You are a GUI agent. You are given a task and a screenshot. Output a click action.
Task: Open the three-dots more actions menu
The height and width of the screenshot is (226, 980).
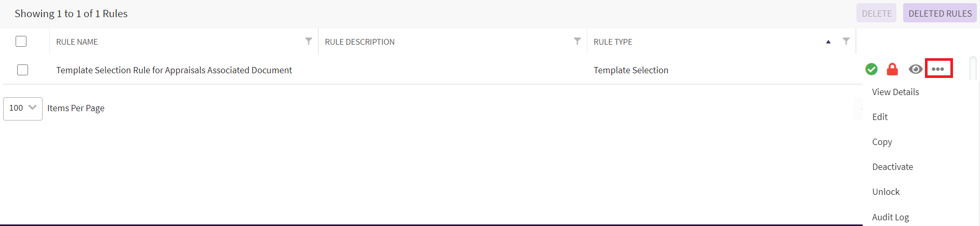pos(938,69)
